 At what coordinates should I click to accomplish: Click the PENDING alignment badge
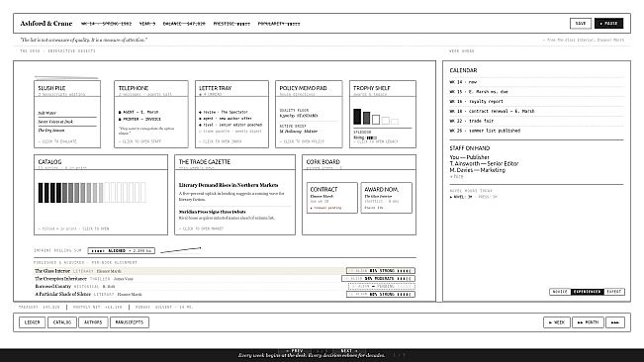382,287
